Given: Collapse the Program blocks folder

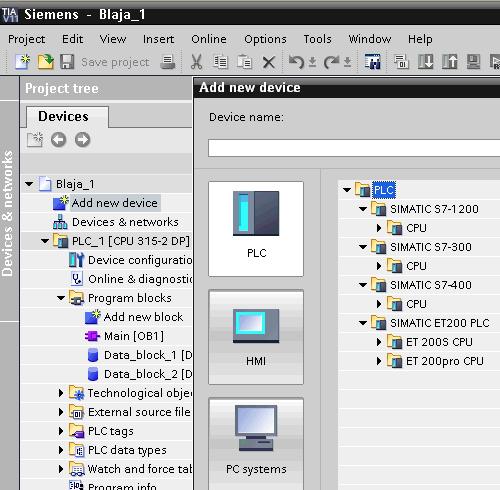Looking at the screenshot, I should click(61, 298).
